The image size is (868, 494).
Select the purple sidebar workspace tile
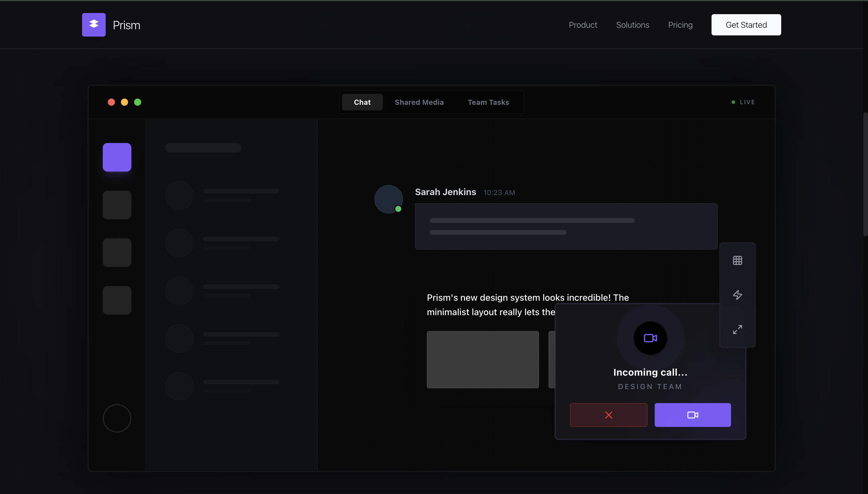[x=117, y=157]
